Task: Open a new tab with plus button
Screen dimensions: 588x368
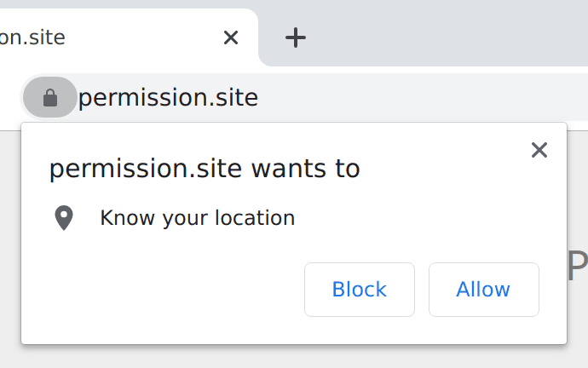Action: click(x=295, y=37)
